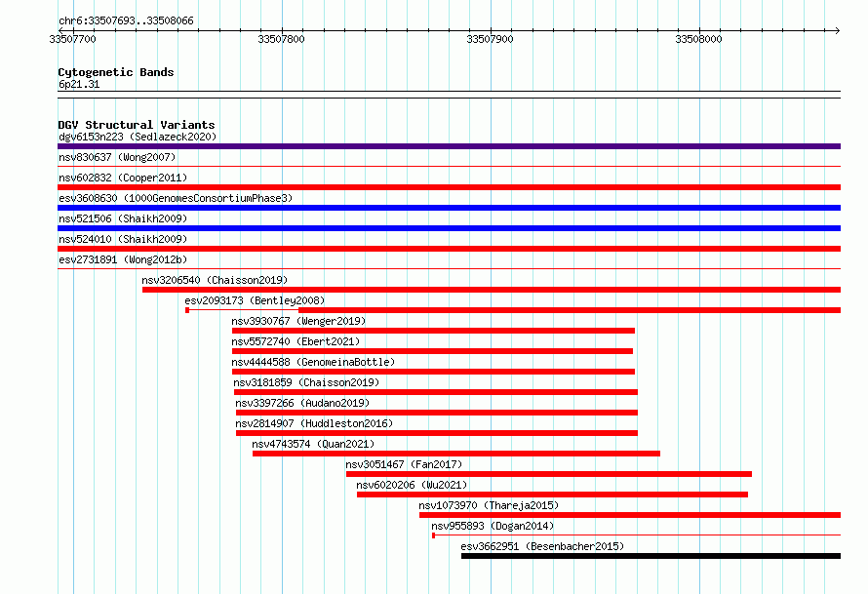
Task: Select the nsv3930767 red bar
Action: [x=433, y=331]
